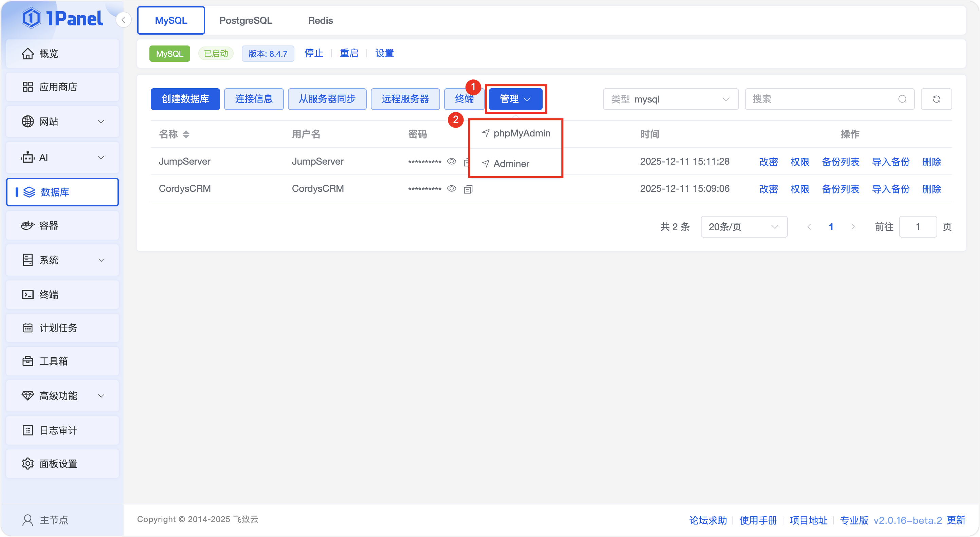
Task: Open the 管理 dropdown menu
Action: click(515, 99)
